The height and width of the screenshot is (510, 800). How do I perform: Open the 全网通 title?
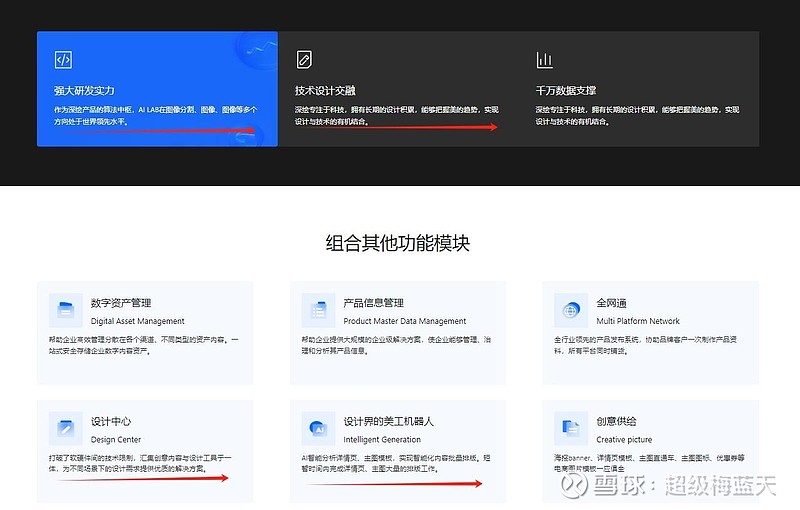[611, 303]
